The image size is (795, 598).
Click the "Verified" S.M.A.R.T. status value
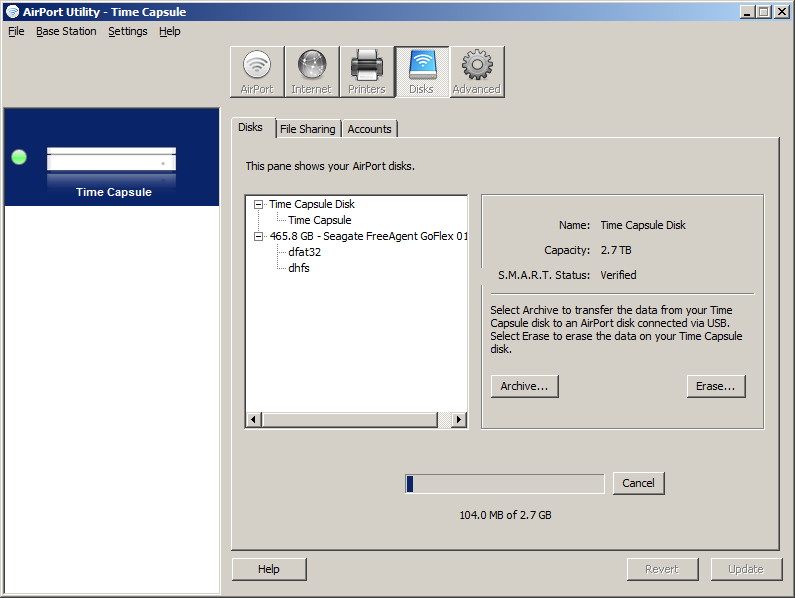(618, 275)
